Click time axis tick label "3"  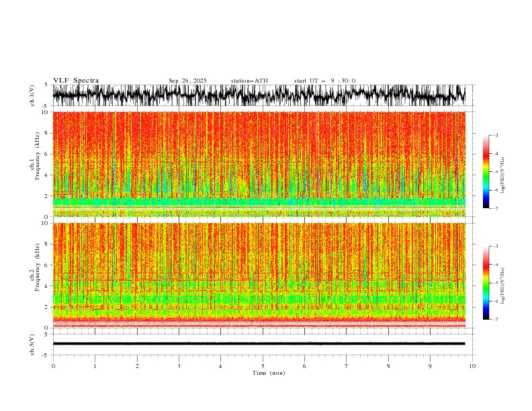179,366
